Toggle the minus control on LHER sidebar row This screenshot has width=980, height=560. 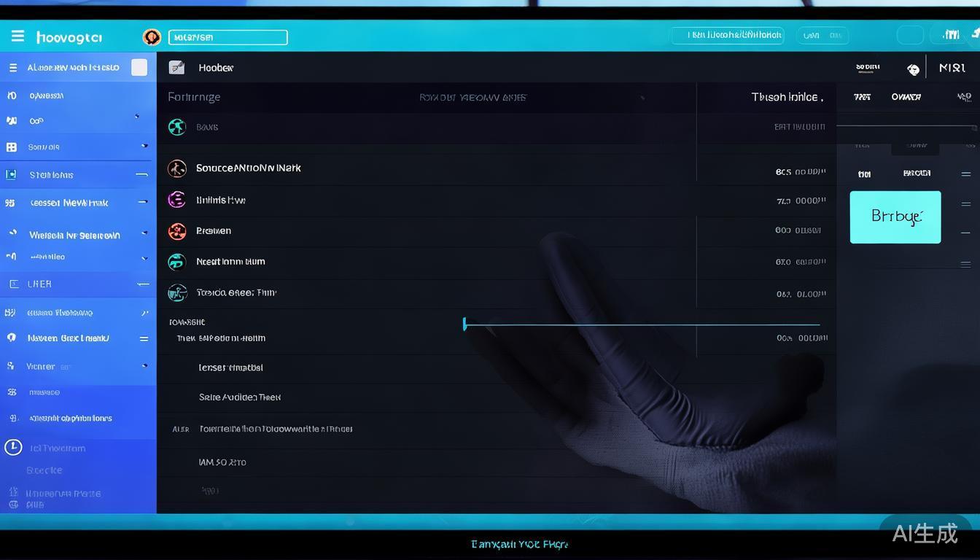point(143,284)
